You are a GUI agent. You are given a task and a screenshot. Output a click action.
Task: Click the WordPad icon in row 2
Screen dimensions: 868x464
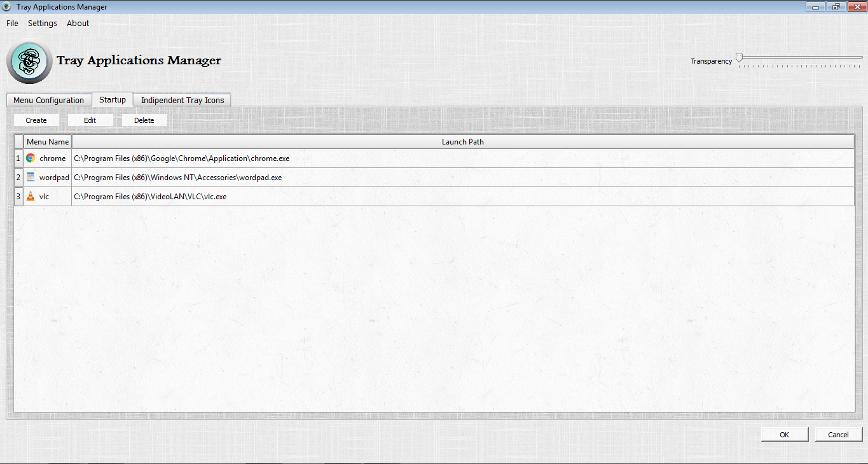point(30,177)
